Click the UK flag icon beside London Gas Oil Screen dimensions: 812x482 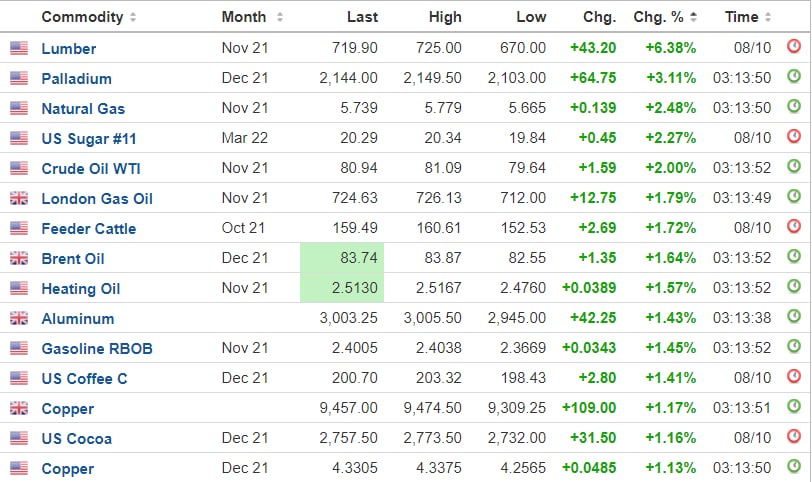(x=19, y=198)
